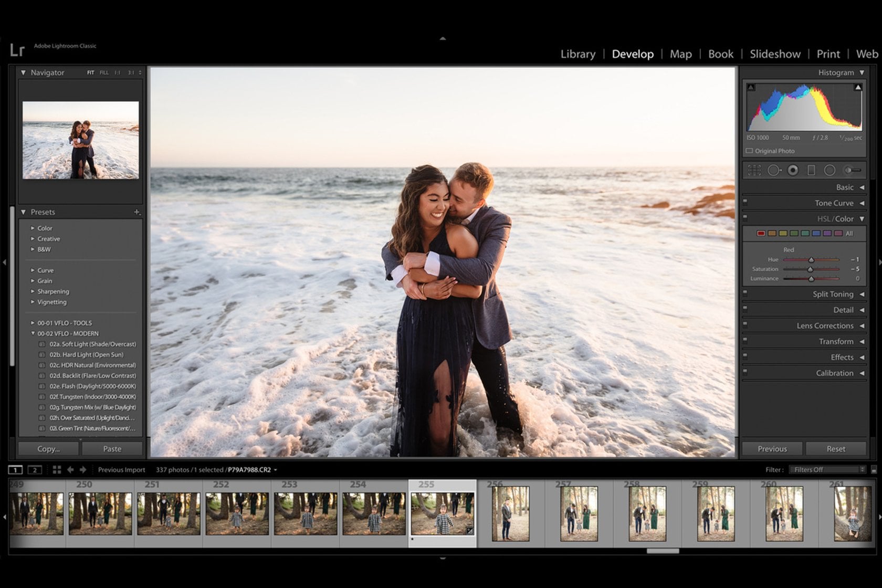Expand the 00-01 VFLO - TOOLS preset group
This screenshot has height=588, width=882.
(33, 323)
